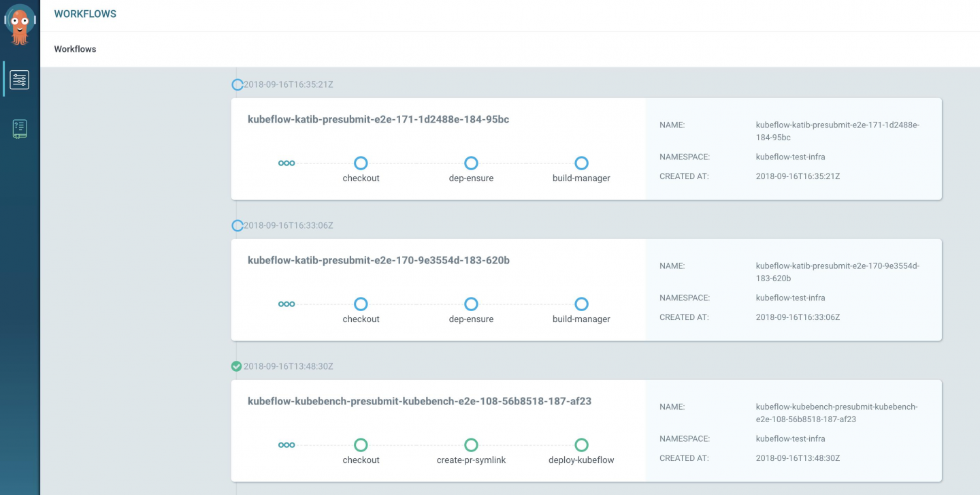980x495 pixels.
Task: Expand collapsed steps in katib-170 workflow
Action: pyautogui.click(x=287, y=304)
